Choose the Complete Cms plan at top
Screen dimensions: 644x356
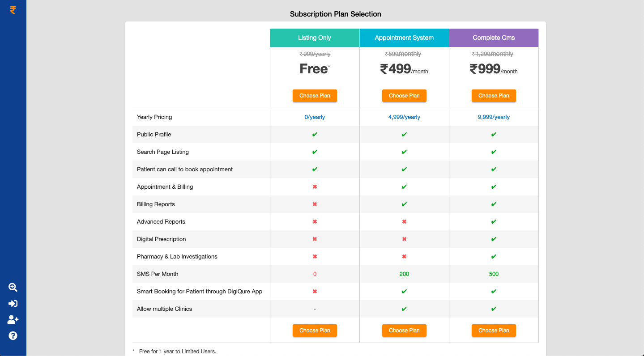coord(494,96)
